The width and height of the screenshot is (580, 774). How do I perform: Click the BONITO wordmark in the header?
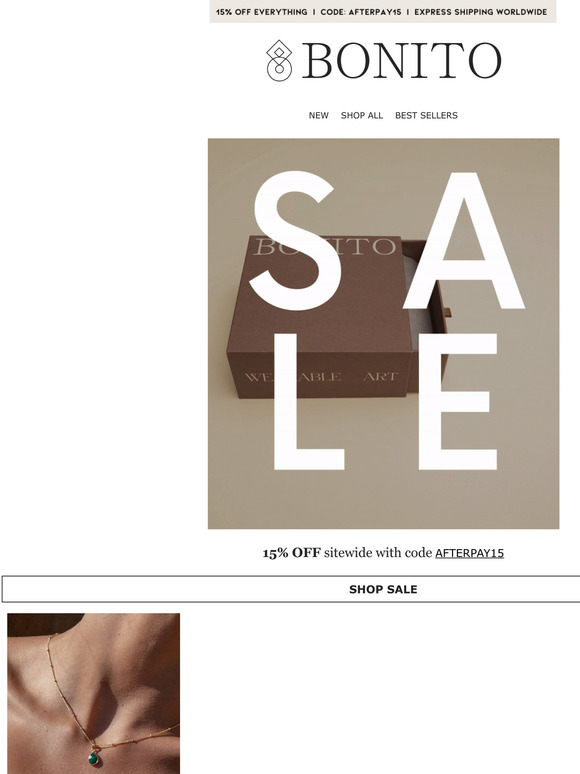click(401, 61)
